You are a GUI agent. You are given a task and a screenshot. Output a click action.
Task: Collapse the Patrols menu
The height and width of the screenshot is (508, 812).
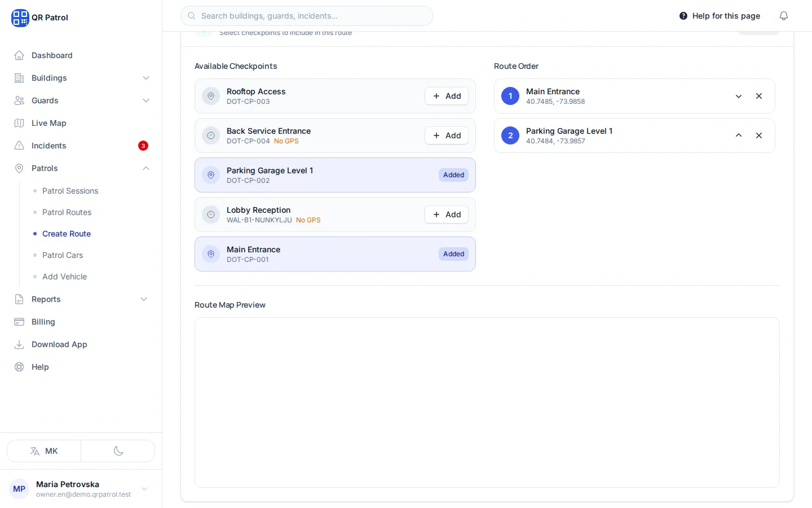tap(81, 168)
